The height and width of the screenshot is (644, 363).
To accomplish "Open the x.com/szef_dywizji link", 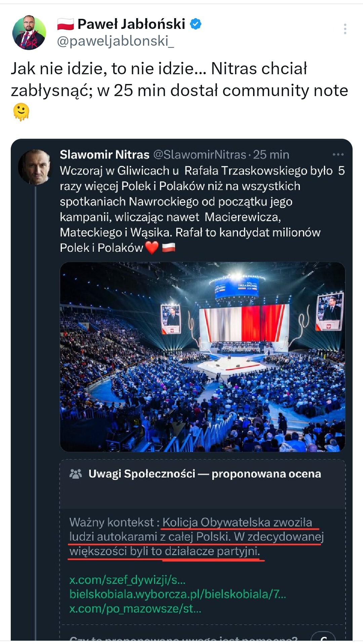I will pos(127,579).
